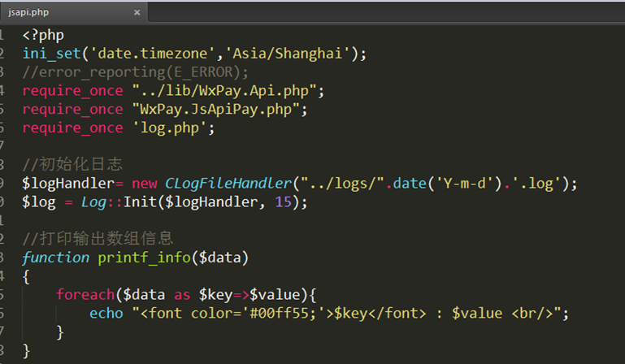Click the comment //打印输出数组信息
The height and width of the screenshot is (364, 625).
pyautogui.click(x=98, y=238)
